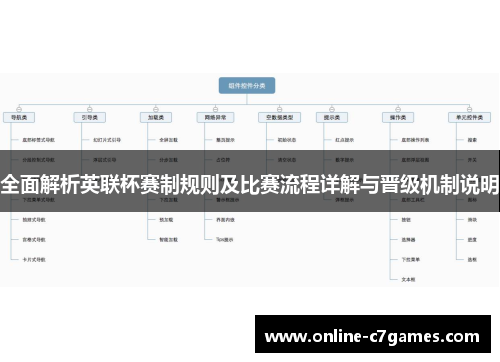The image size is (500, 362).
Task: Collapse the 提示类 branch toggle
Action: (x=332, y=109)
